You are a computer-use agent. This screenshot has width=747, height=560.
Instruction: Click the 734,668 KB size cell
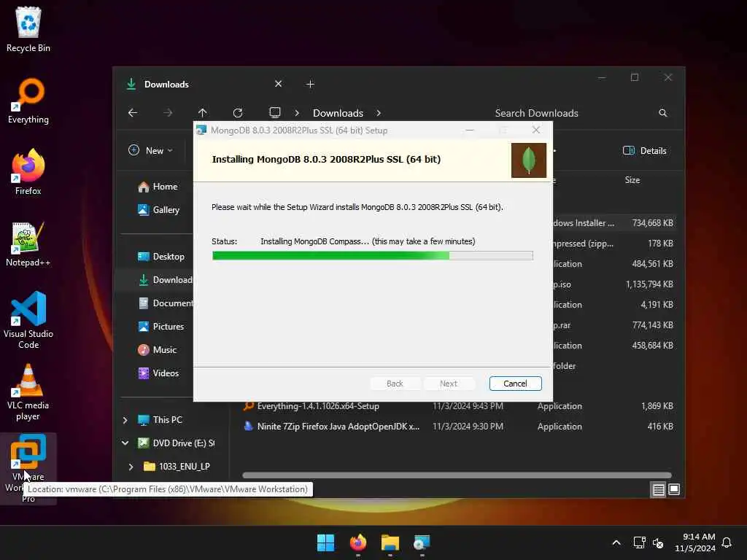(652, 223)
